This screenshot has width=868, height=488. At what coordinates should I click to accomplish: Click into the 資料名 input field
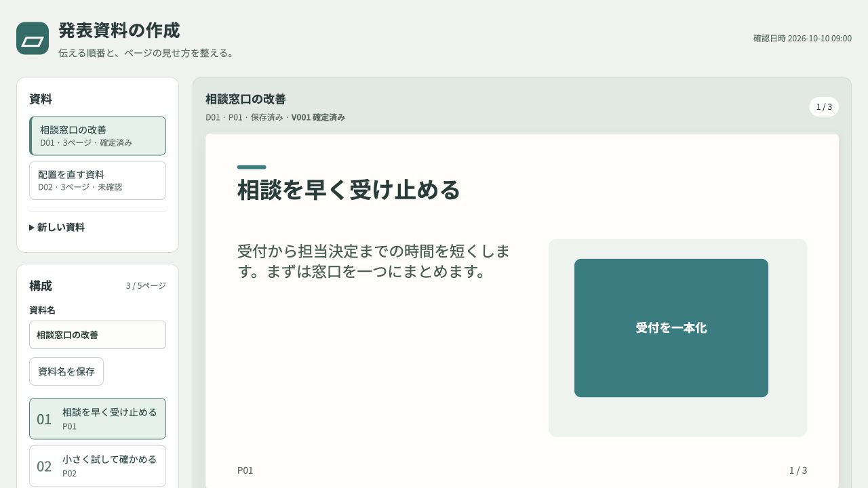point(98,335)
